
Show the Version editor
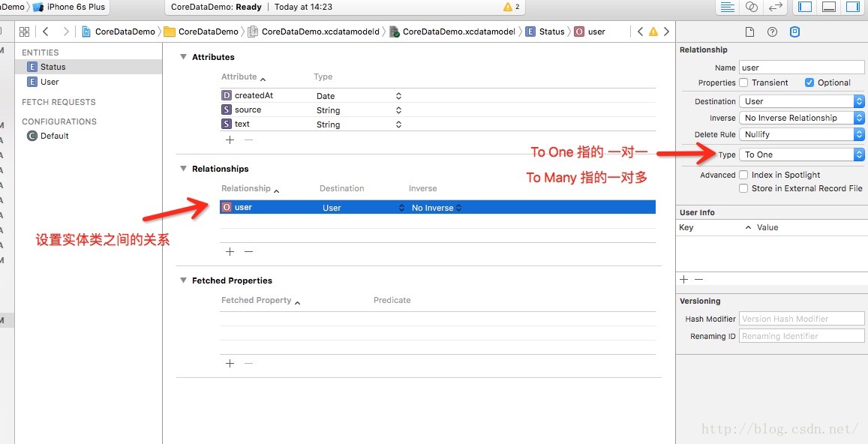pyautogui.click(x=776, y=7)
